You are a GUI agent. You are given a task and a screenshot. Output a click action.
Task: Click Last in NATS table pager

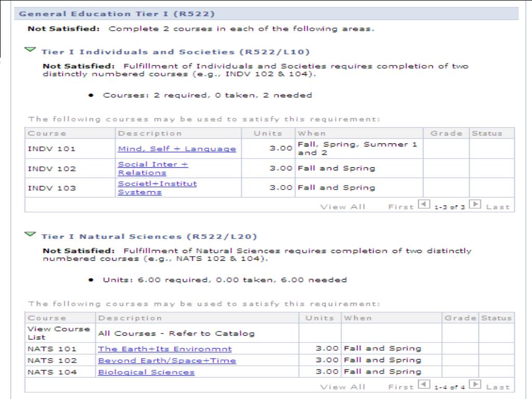(x=498, y=387)
